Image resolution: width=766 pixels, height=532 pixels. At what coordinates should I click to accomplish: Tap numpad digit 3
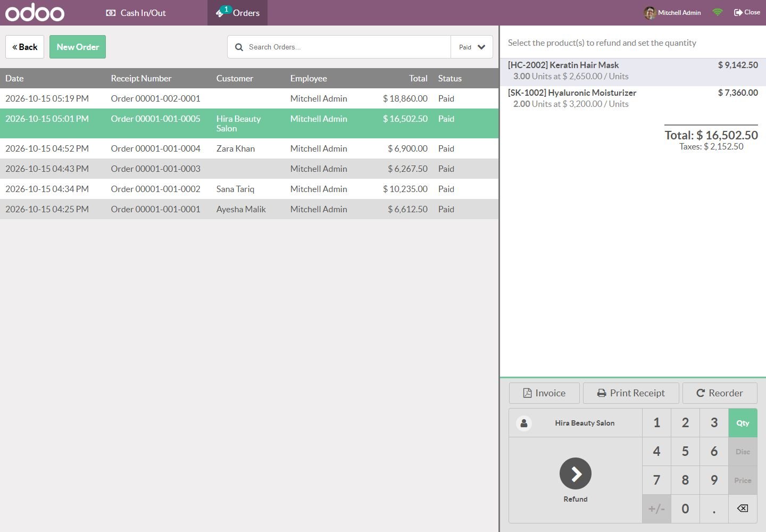pyautogui.click(x=714, y=423)
